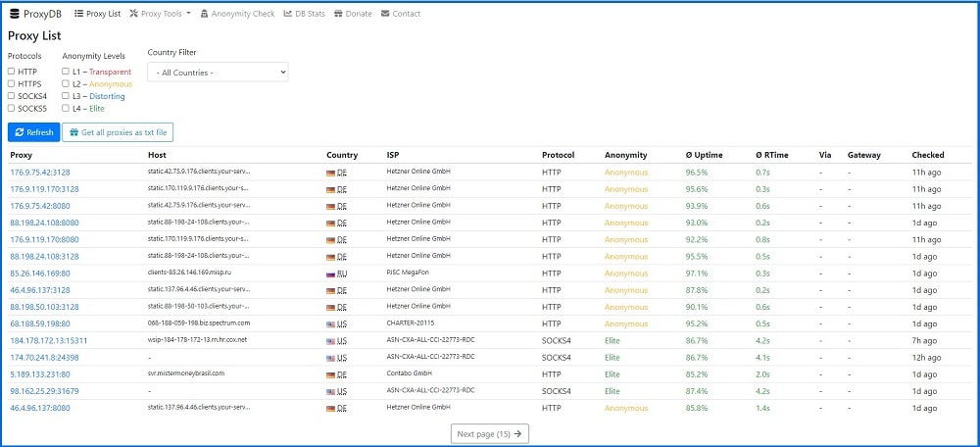The height and width of the screenshot is (447, 980).
Task: Check the SOCKS5 protocol filter
Action: [x=11, y=108]
